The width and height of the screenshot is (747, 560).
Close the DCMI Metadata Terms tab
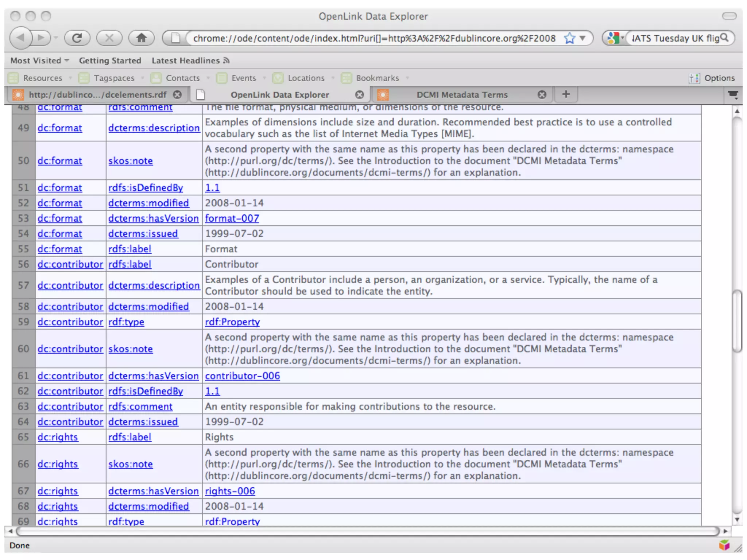[x=542, y=95]
